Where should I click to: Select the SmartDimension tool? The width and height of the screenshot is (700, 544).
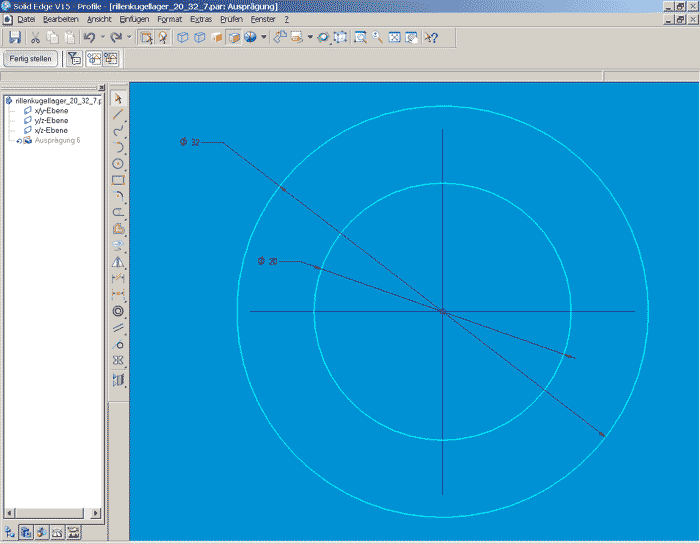point(118,278)
